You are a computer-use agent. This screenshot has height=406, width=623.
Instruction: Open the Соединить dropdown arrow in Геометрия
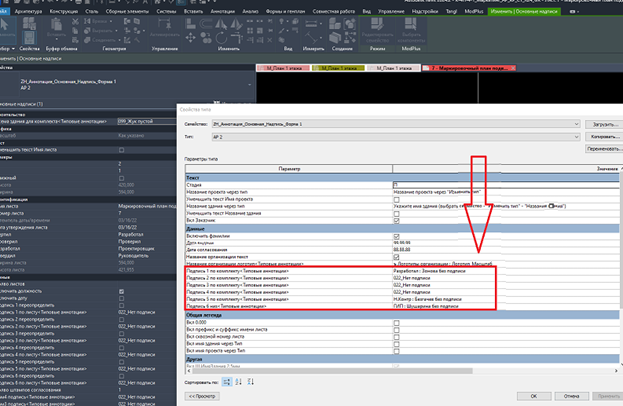(x=119, y=40)
